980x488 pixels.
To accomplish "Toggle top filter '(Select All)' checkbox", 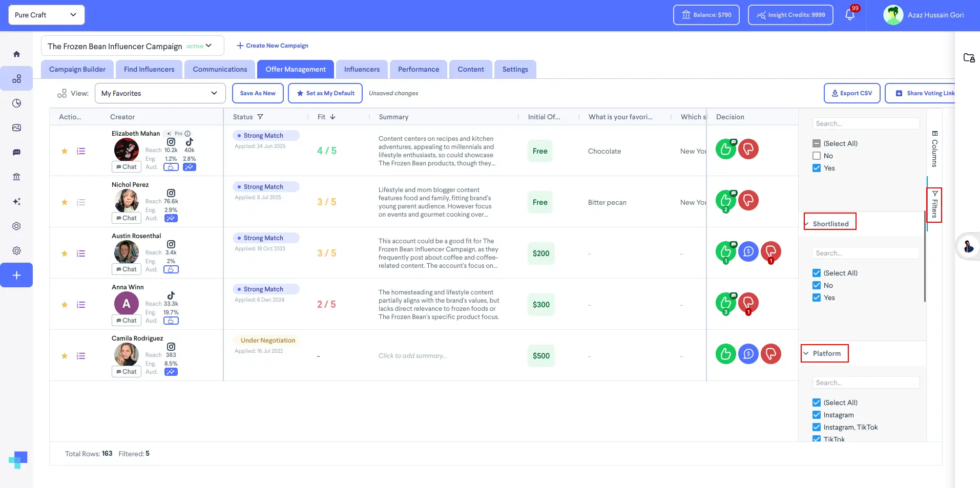I will point(817,143).
